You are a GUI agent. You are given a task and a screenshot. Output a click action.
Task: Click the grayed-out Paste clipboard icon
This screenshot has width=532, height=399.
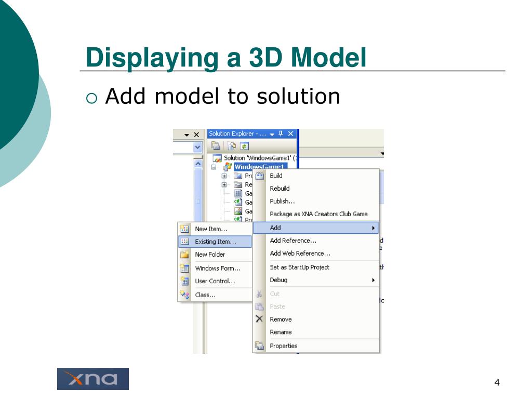point(259,307)
